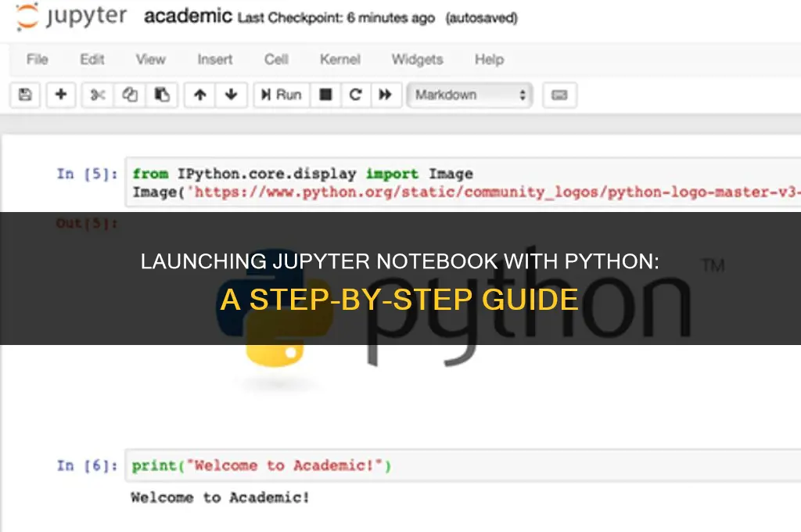Viewport: 801px width, 532px height.
Task: Open the Edit menu
Action: [x=92, y=59]
